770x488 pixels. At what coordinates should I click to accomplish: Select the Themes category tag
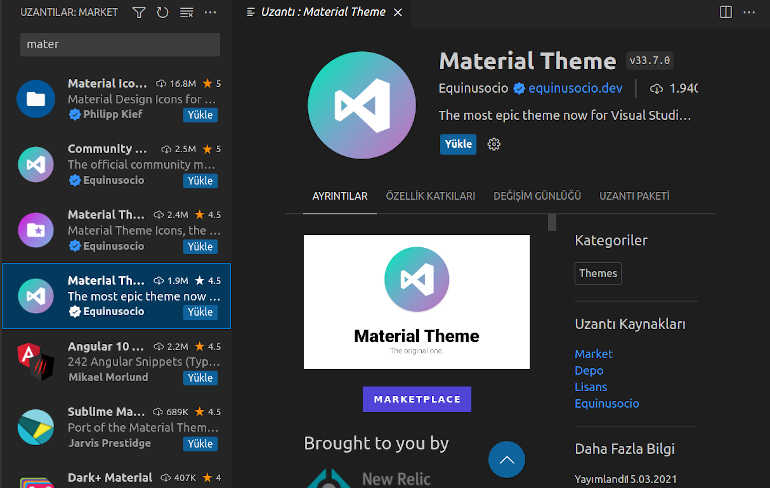tap(598, 273)
